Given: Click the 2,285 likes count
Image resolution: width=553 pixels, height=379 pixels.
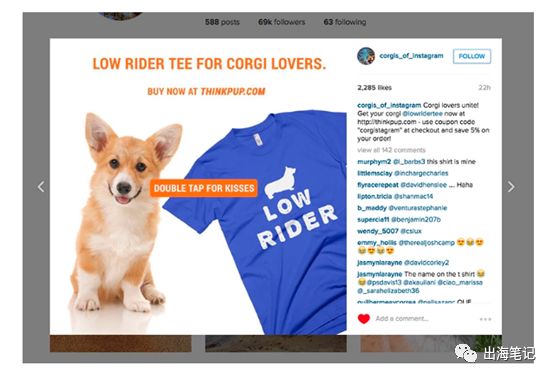Looking at the screenshot, I should click(374, 87).
